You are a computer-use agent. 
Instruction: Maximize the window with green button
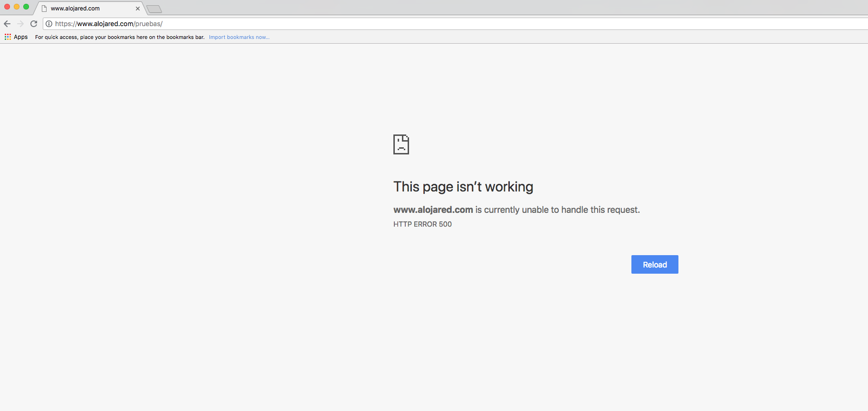point(26,7)
